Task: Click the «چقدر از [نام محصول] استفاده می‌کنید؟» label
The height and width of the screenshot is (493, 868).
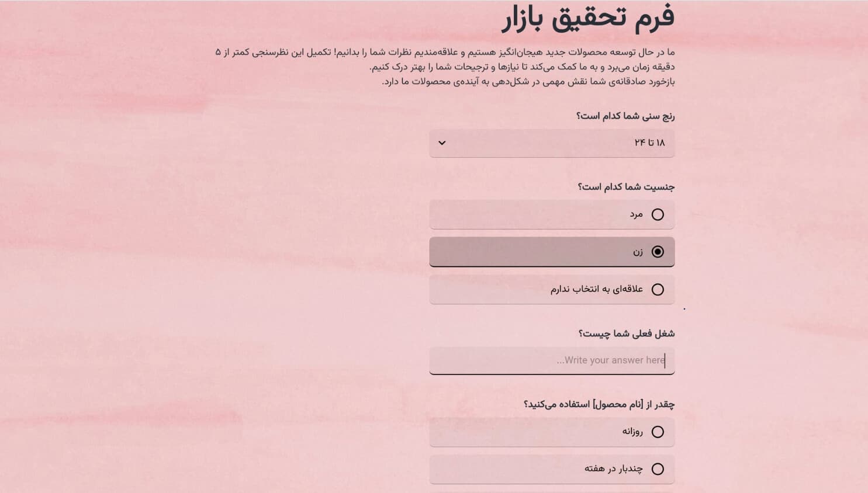Action: click(x=599, y=404)
